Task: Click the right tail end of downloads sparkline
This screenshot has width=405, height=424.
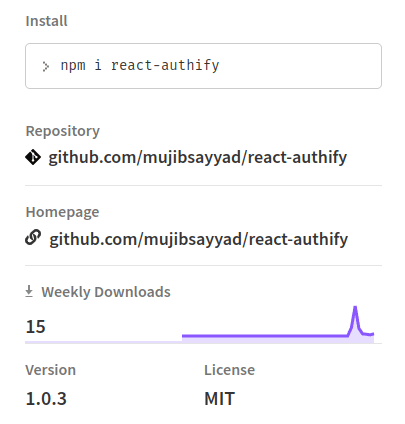Action: pyautogui.click(x=372, y=334)
